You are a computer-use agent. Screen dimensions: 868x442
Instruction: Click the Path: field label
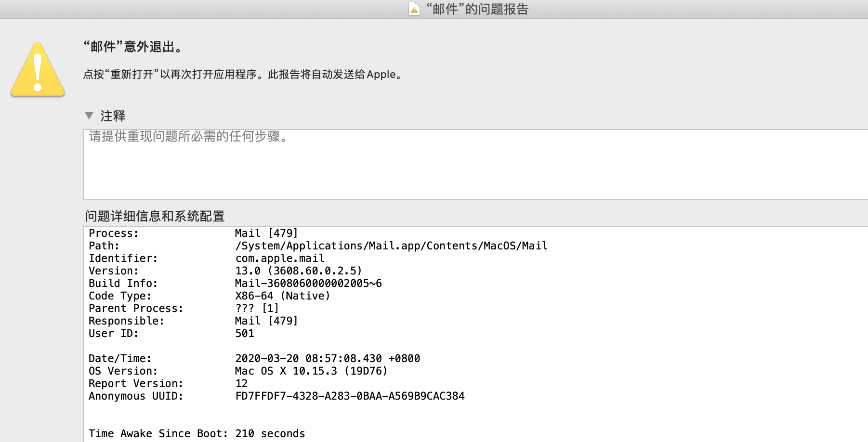tap(104, 246)
